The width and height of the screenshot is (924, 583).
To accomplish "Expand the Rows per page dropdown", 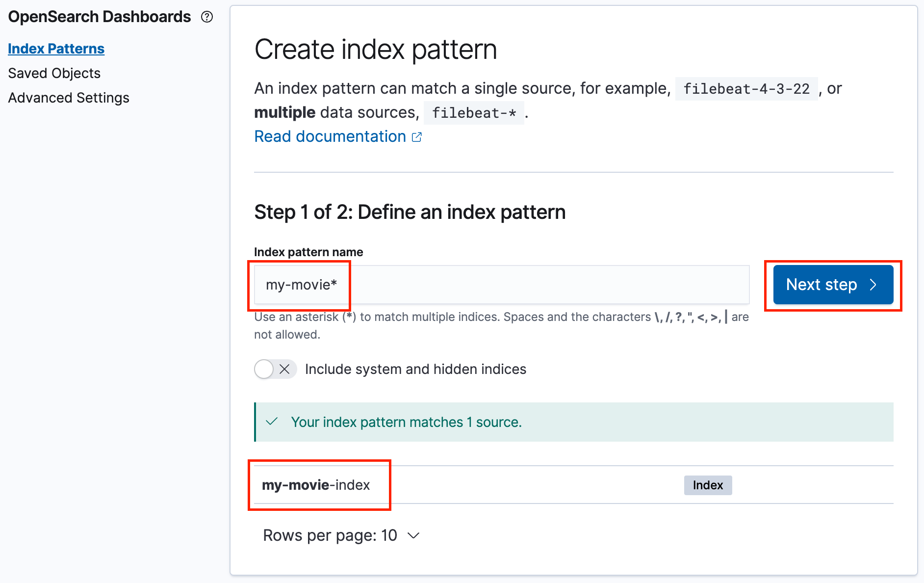I will pyautogui.click(x=341, y=535).
